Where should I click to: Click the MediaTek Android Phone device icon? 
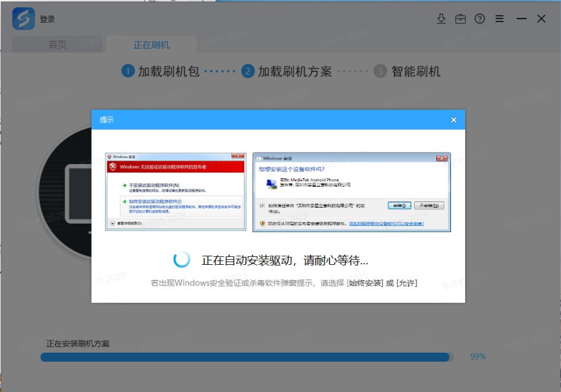(272, 183)
